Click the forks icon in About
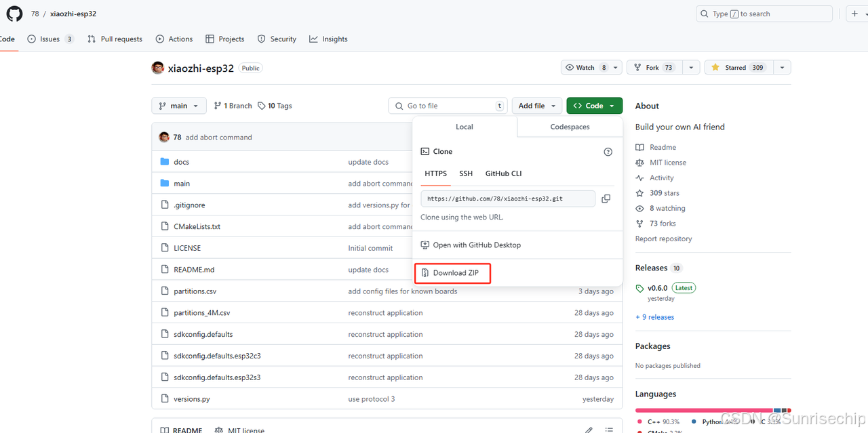The image size is (868, 433). click(639, 224)
